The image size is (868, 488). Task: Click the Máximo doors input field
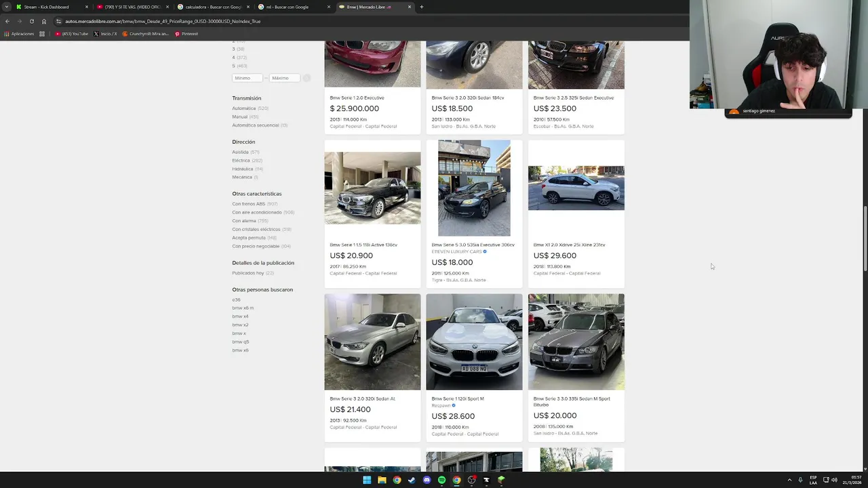pyautogui.click(x=284, y=78)
